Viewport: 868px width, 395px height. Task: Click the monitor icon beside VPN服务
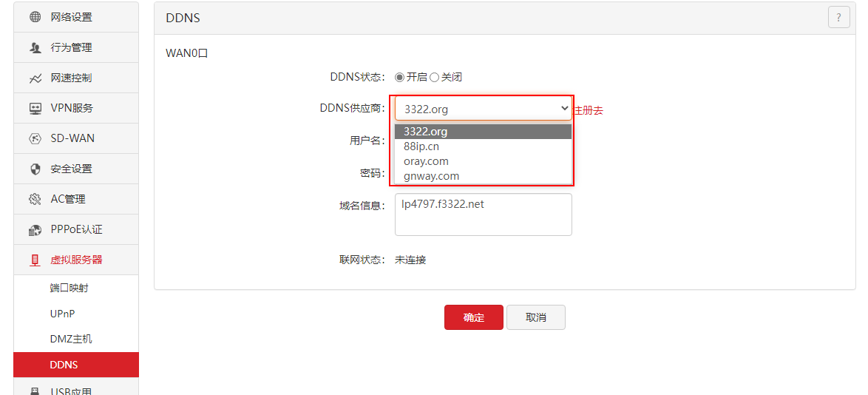pyautogui.click(x=35, y=109)
